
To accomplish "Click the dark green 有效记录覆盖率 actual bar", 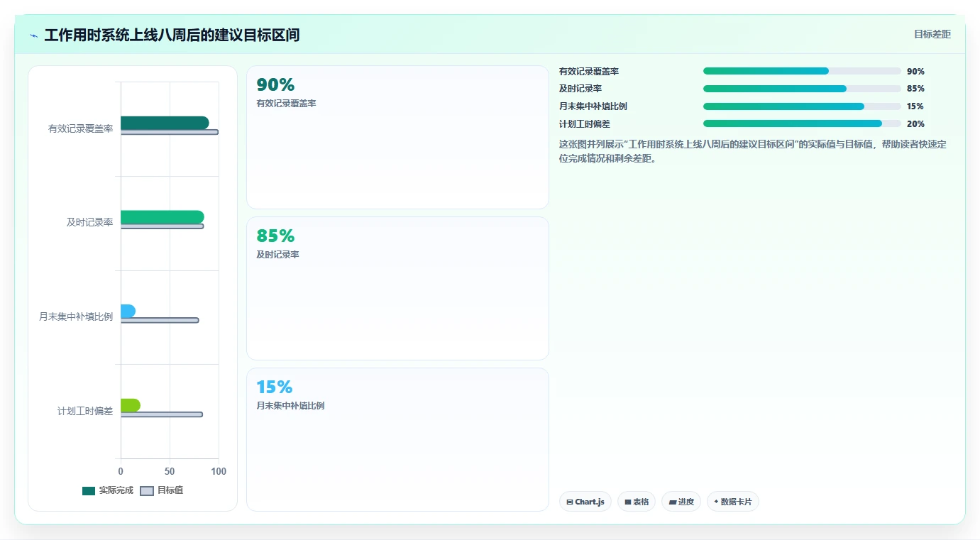I will (x=165, y=123).
